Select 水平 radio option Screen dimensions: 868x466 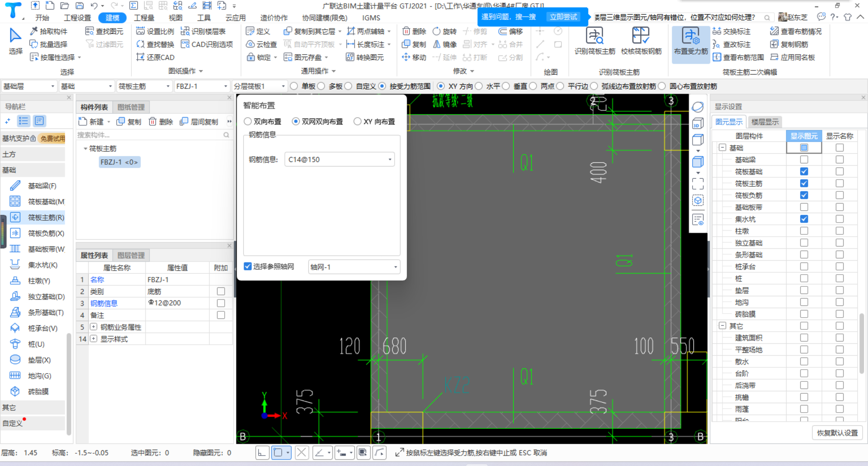(479, 86)
